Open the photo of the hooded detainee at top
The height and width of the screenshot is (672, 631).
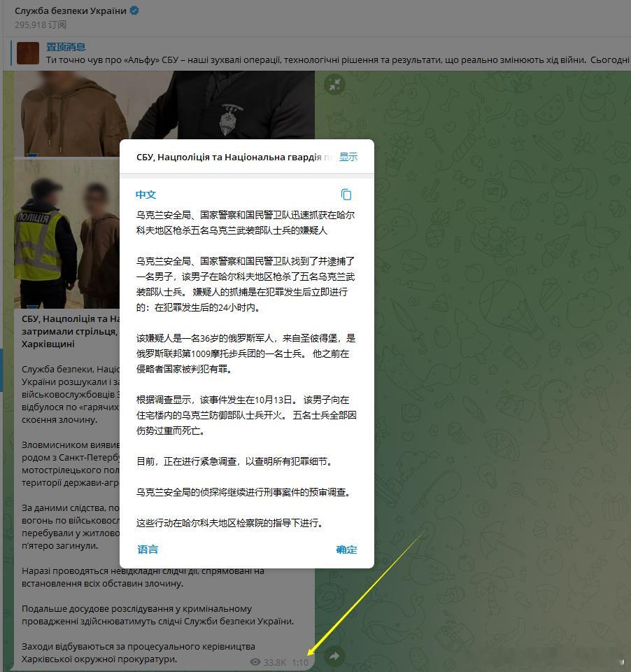(x=164, y=113)
